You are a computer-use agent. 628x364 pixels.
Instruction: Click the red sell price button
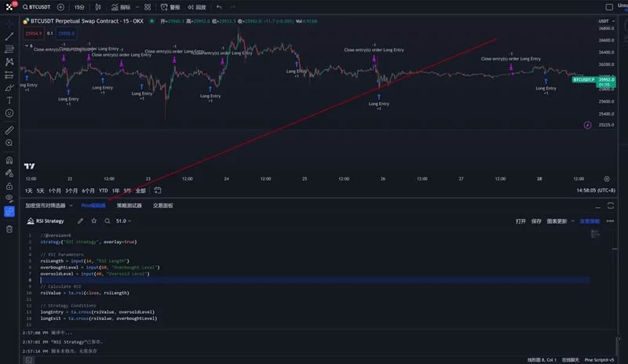click(33, 34)
